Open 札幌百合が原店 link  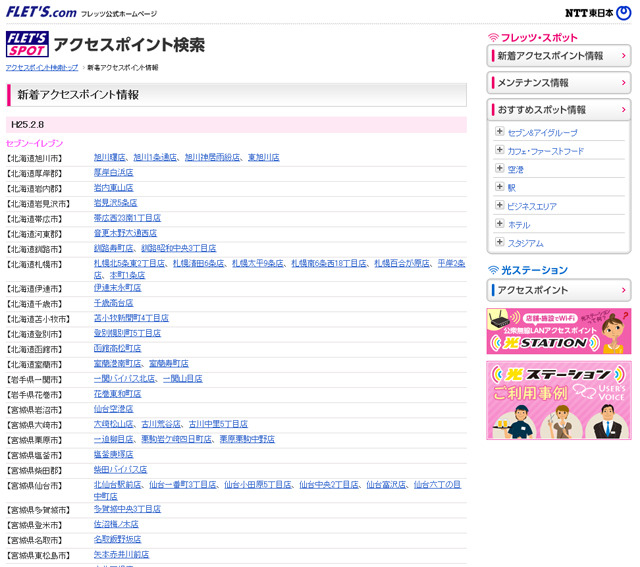point(402,263)
